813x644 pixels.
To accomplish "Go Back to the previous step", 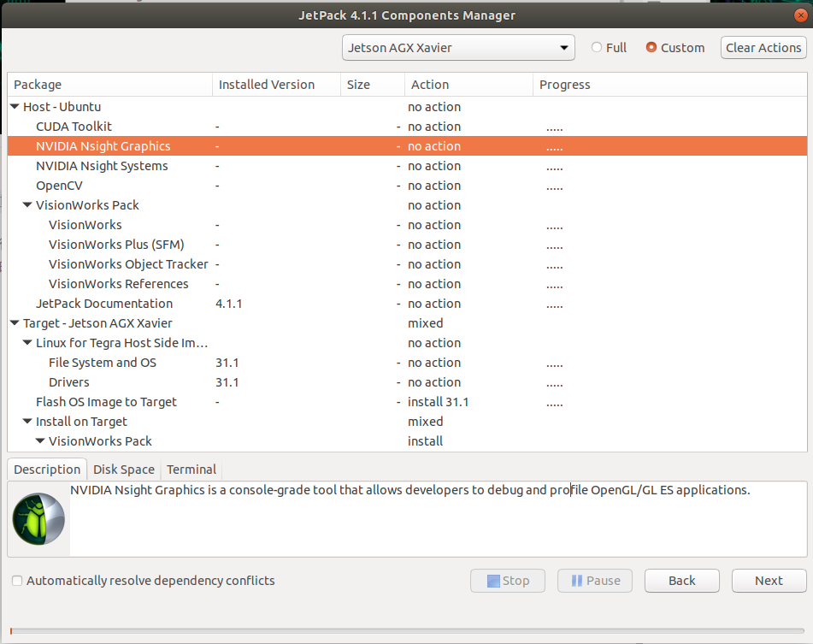I will [x=682, y=581].
